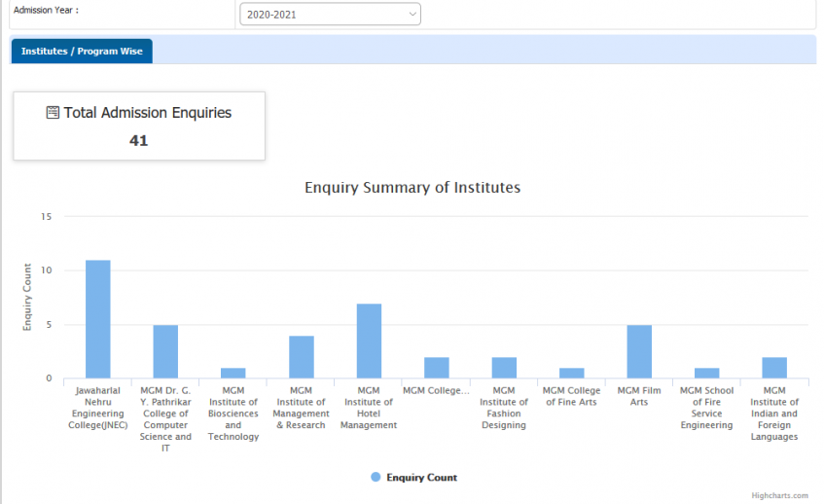Click the dropdown chevron beside 2020-2021
Viewport: 824px width, 504px height.
412,15
